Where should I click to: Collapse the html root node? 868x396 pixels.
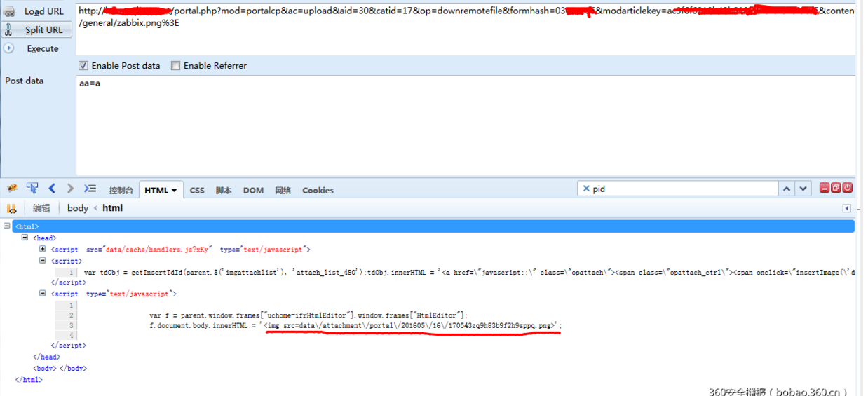(7, 226)
